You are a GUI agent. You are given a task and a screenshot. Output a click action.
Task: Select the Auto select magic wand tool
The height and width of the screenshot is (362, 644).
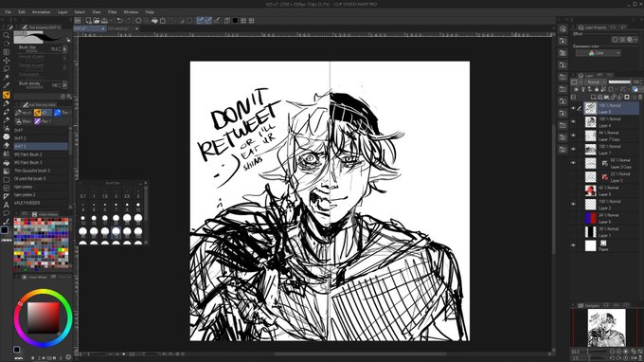(7, 78)
